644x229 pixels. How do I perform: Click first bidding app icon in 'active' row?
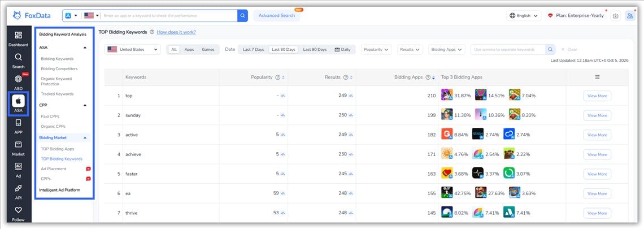[x=447, y=135]
